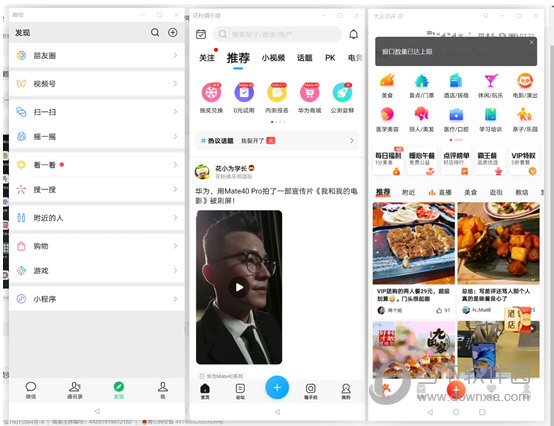Switch to 微信 chats tab at bottom

click(31, 390)
